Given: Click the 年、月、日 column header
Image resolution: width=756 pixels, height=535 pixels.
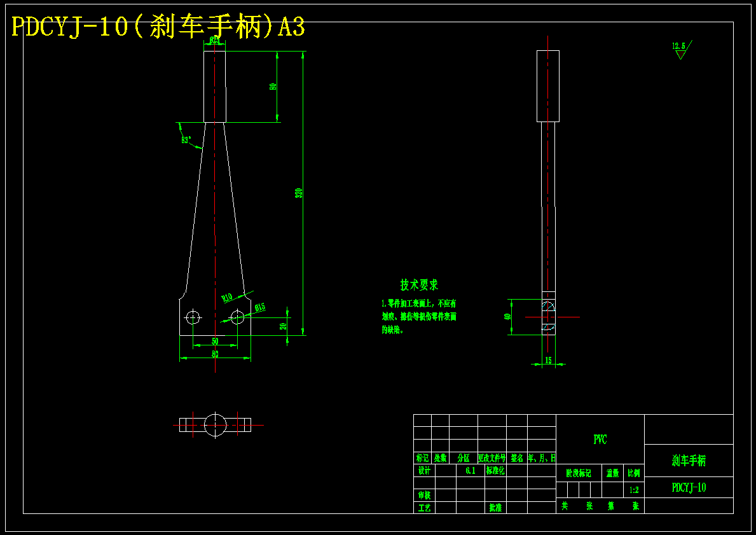Looking at the screenshot, I should 542,458.
